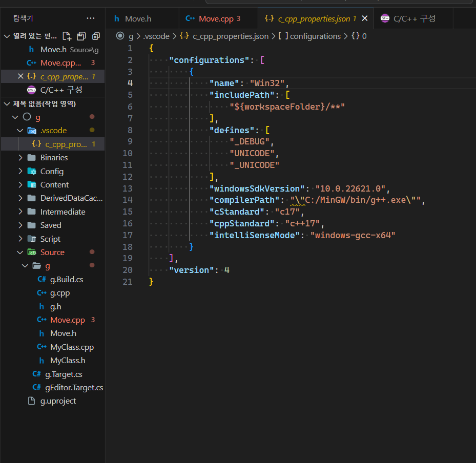Click configurations in the breadcrumb bar
Image resolution: width=476 pixels, height=463 pixels.
pyautogui.click(x=315, y=36)
